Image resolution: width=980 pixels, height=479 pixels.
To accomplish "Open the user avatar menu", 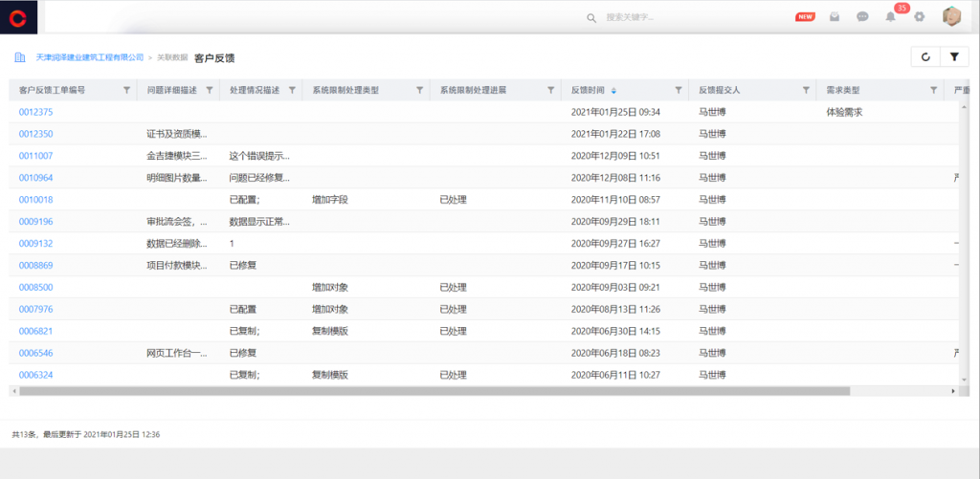I will click(951, 16).
